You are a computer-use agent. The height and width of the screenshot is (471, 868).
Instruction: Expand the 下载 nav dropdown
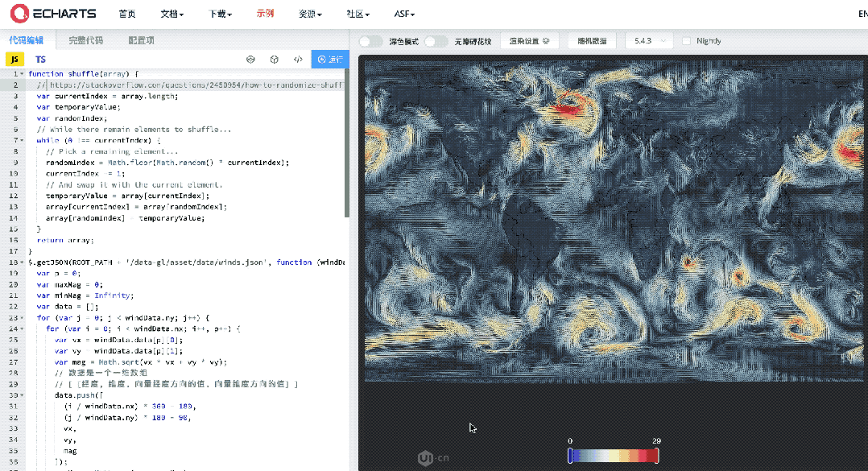[220, 14]
